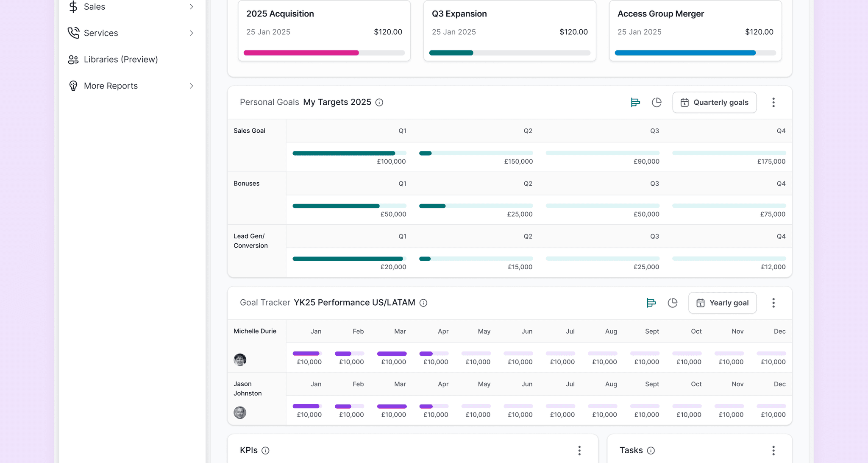Image resolution: width=868 pixels, height=463 pixels.
Task: Click the KPIs info icon
Action: (265, 450)
